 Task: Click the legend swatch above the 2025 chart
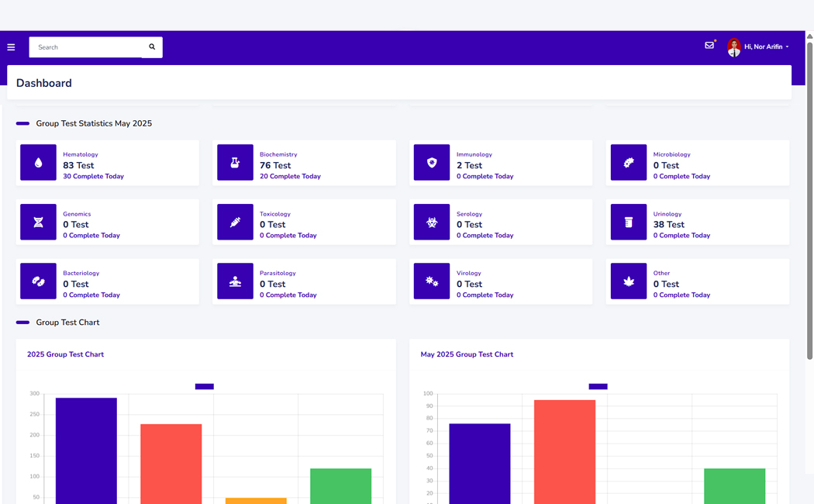[205, 386]
